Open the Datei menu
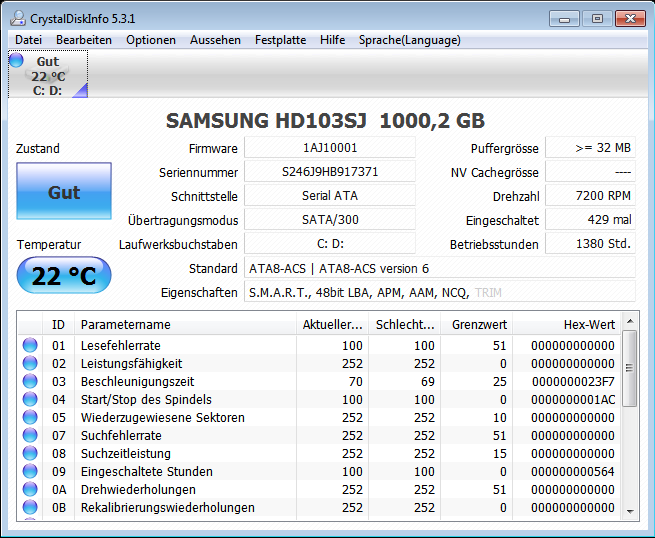Viewport: 655px width, 538px height. pos(28,40)
